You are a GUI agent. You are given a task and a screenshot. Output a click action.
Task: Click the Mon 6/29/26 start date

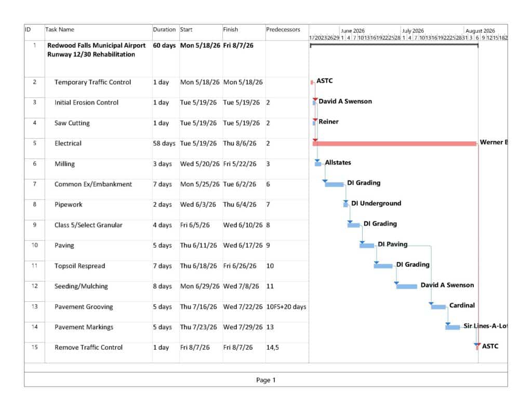(x=200, y=286)
